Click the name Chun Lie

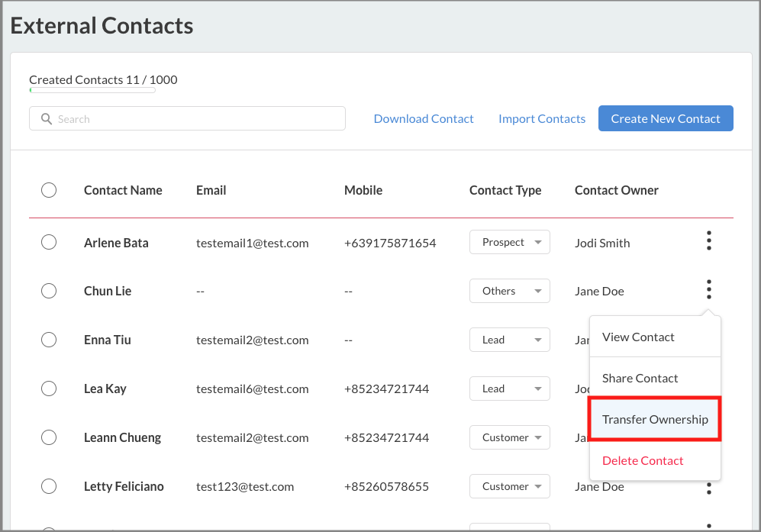[x=108, y=292]
